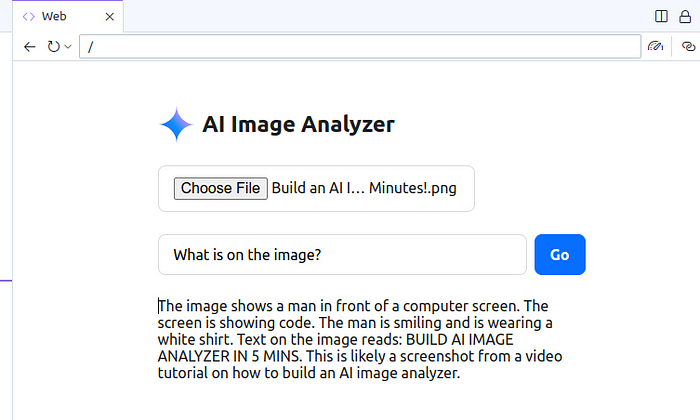Click the blue sparkle logo icon

point(176,125)
